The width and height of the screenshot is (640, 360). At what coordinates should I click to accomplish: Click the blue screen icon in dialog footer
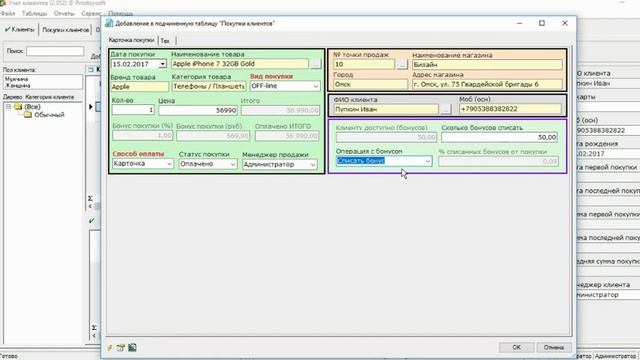pos(132,348)
